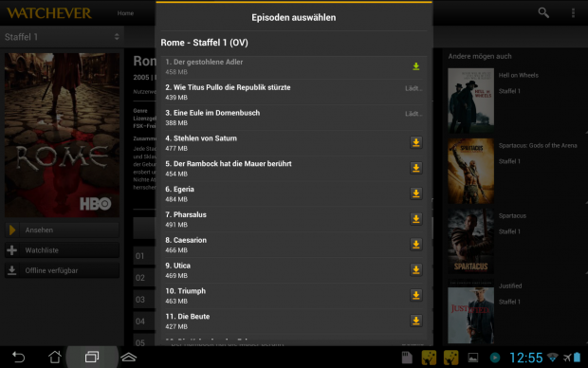Tap the Android home button
Image resolution: width=588 pixels, height=368 pixels.
click(55, 357)
